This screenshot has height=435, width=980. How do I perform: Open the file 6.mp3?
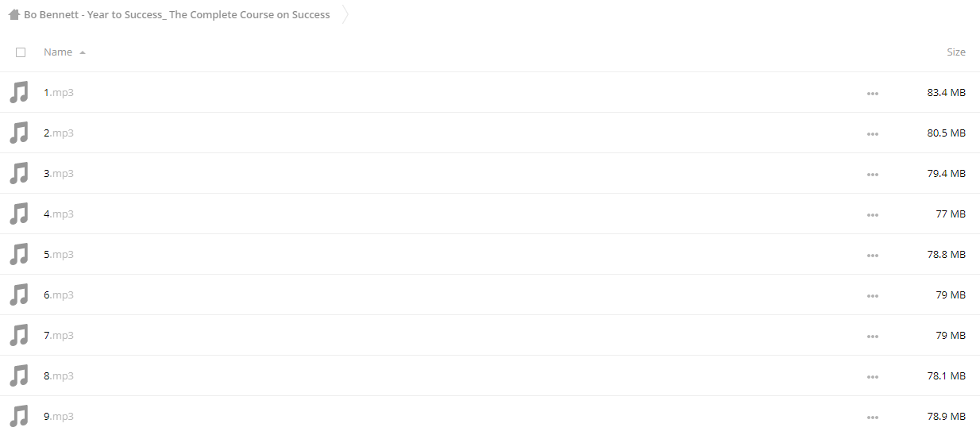tap(59, 294)
